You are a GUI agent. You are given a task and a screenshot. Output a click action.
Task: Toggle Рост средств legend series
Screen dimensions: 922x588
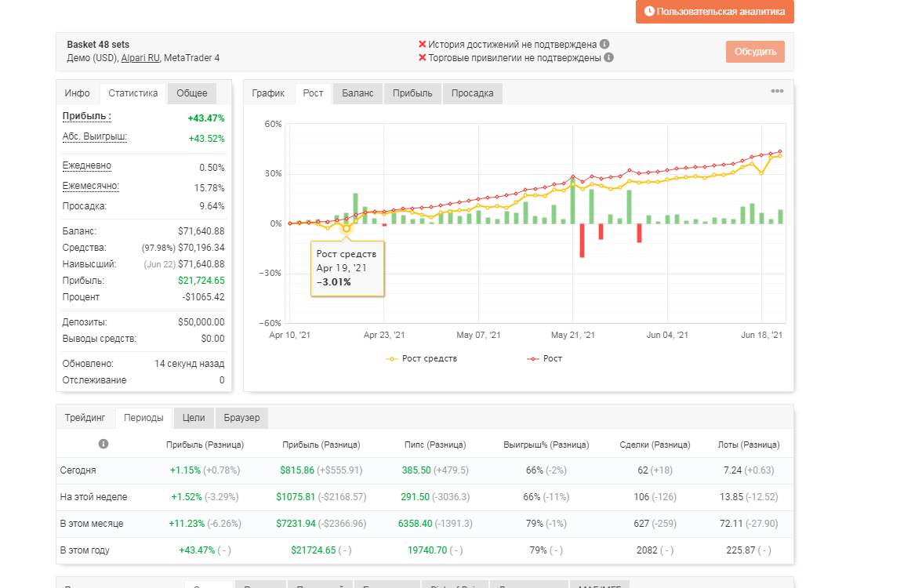point(421,358)
